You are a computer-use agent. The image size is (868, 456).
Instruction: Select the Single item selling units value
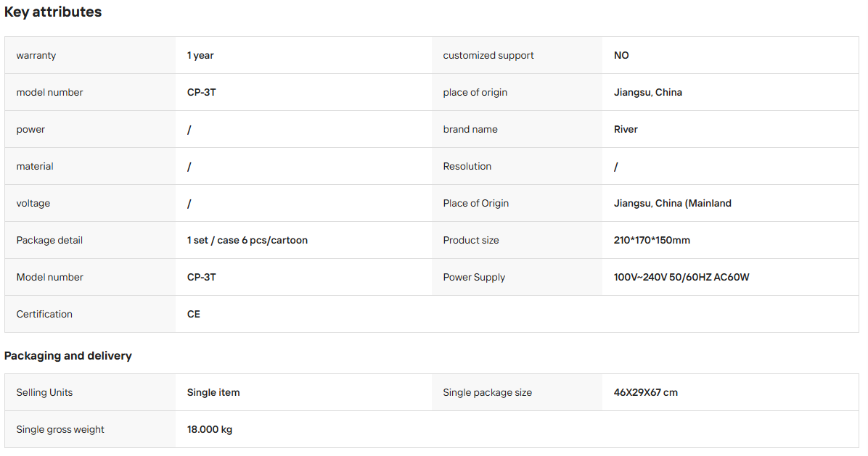coord(213,392)
